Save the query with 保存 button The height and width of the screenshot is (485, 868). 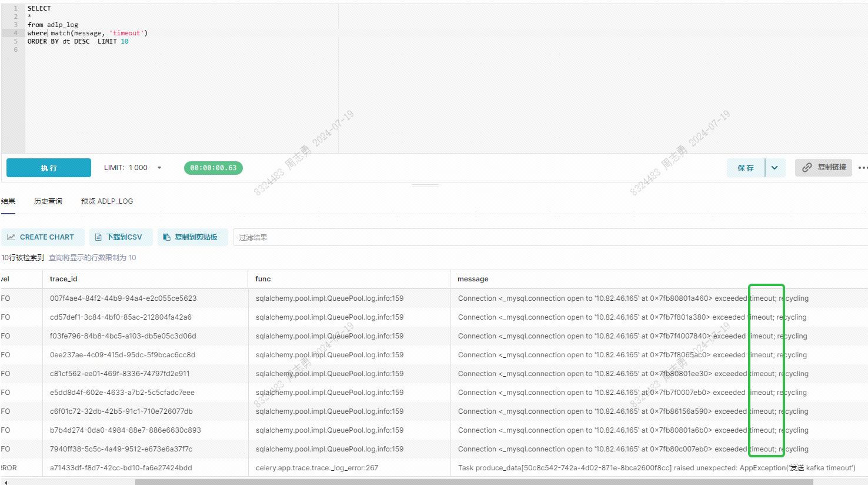point(746,168)
